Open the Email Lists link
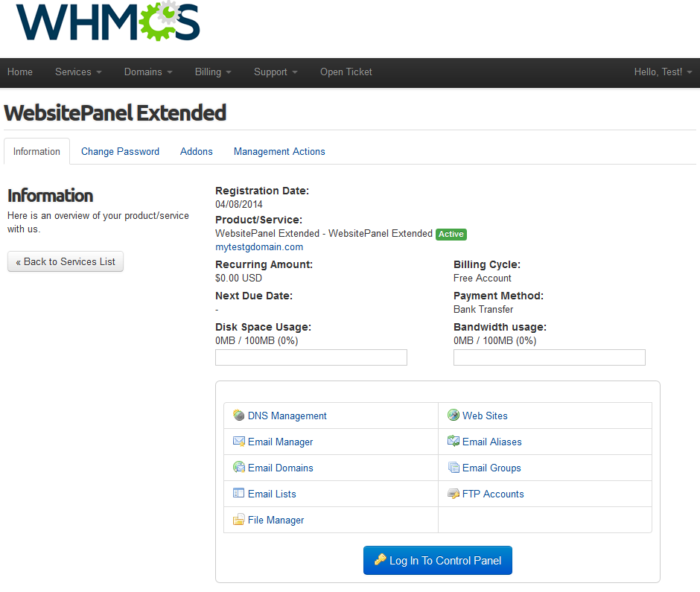The image size is (700, 592). pyautogui.click(x=272, y=494)
